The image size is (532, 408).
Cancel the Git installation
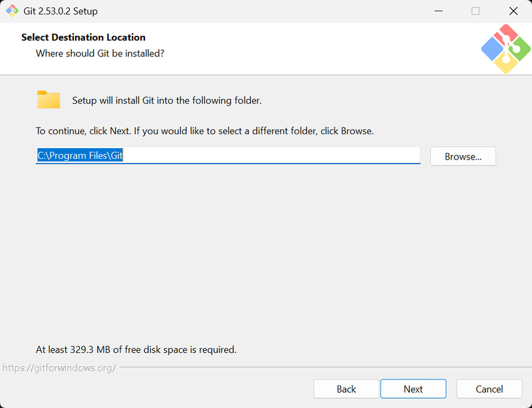point(489,389)
